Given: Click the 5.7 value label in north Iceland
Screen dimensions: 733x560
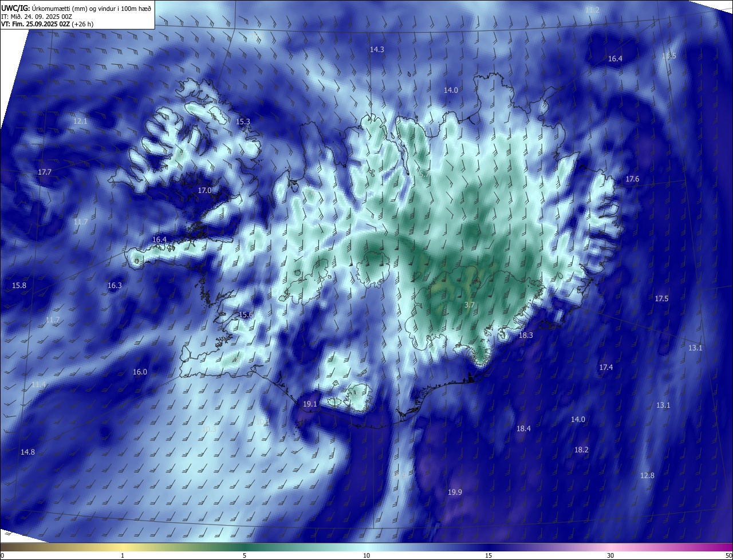Looking at the screenshot, I should pos(423,175).
